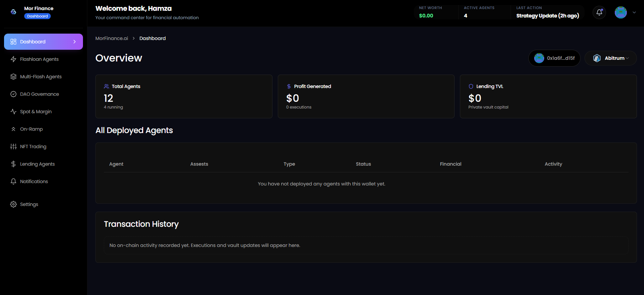Click the Spot & Margin pulse icon
This screenshot has height=295, width=644.
click(13, 112)
